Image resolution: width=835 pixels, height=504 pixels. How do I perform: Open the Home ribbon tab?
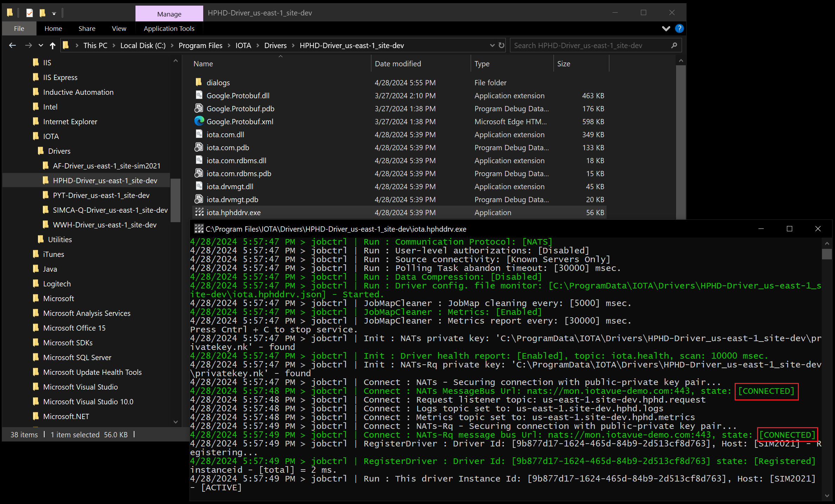(53, 28)
